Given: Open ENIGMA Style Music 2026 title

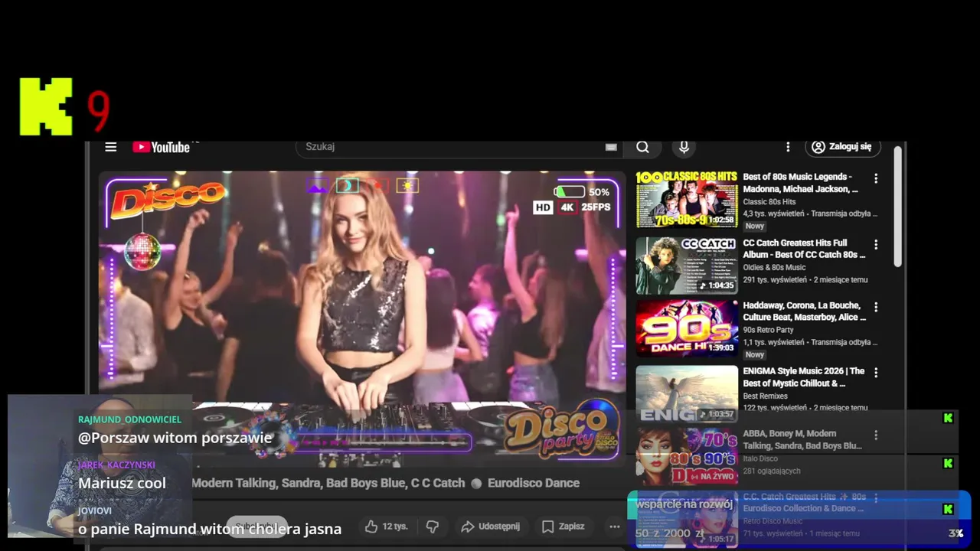Looking at the screenshot, I should click(x=804, y=377).
